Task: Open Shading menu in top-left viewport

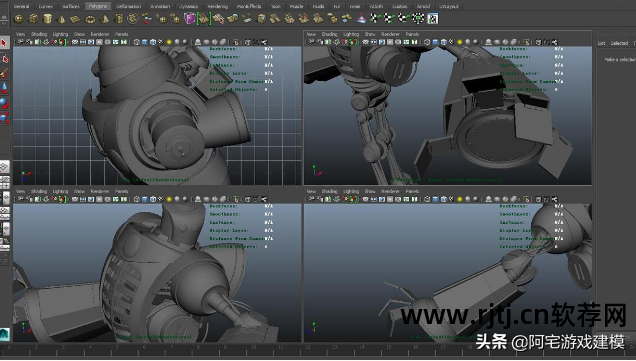Action: (x=39, y=34)
